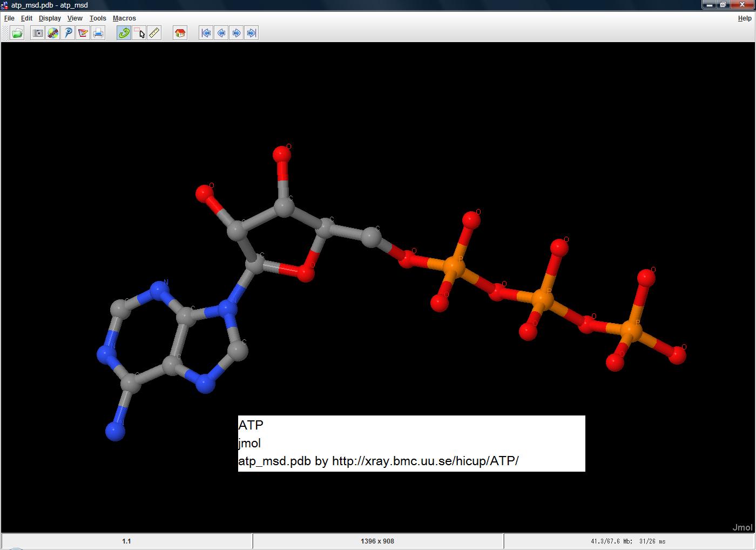Jump to the first frame

[x=206, y=33]
